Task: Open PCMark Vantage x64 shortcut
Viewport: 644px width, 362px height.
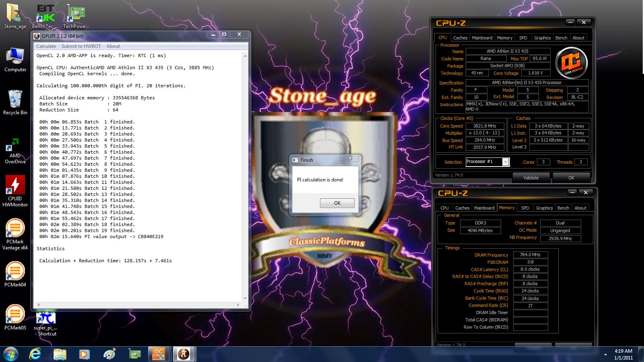Action: [x=15, y=234]
